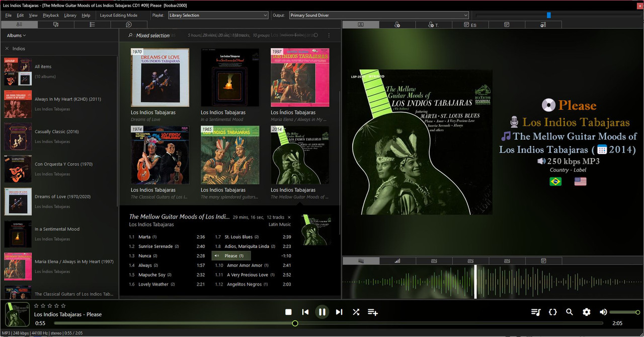Adjust the bottom green volume slider
The image size is (644, 337).
pos(624,312)
